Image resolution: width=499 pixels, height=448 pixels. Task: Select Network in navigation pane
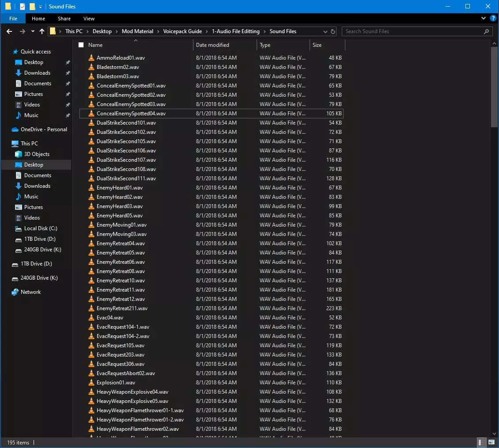tap(30, 292)
